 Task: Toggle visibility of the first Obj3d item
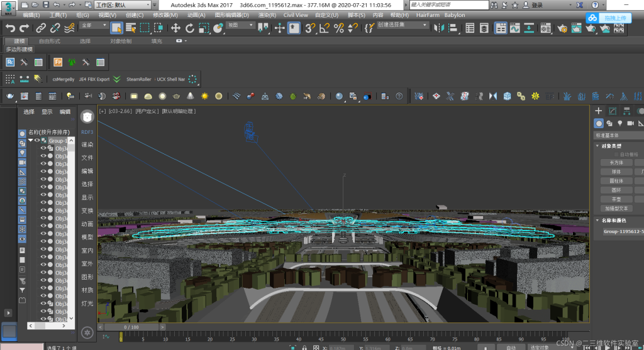[x=43, y=148]
